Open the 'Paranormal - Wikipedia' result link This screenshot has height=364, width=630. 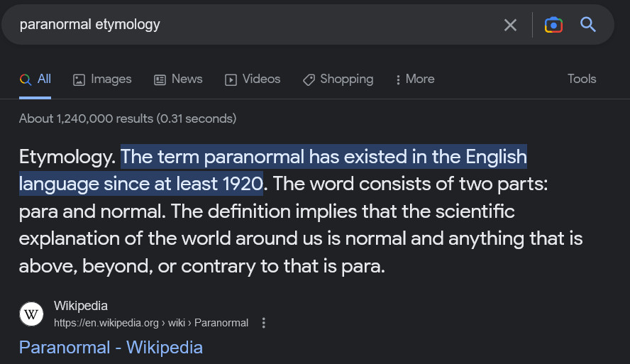pyautogui.click(x=111, y=347)
